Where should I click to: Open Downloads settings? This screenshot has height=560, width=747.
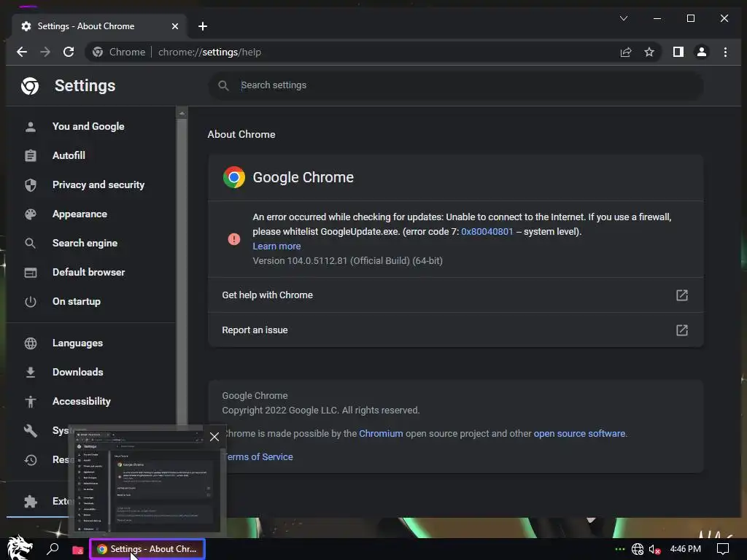77,372
